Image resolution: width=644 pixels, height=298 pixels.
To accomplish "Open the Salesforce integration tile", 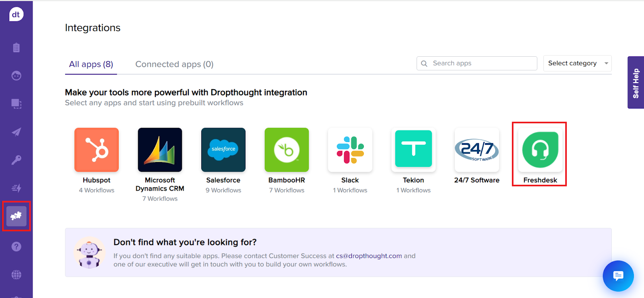I will [x=223, y=150].
